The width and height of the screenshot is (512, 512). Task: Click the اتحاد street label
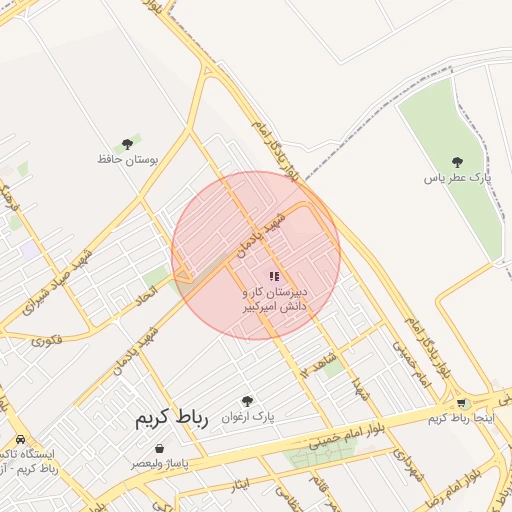coord(147,296)
